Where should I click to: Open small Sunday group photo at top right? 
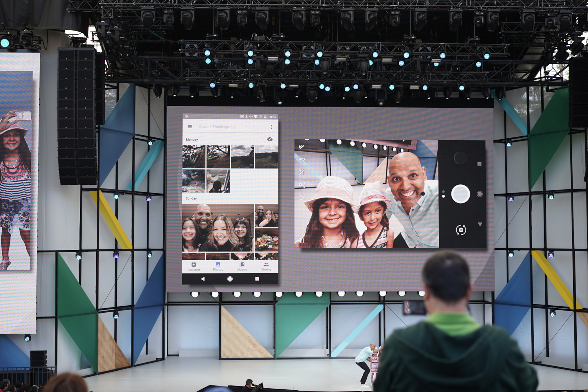point(266,216)
